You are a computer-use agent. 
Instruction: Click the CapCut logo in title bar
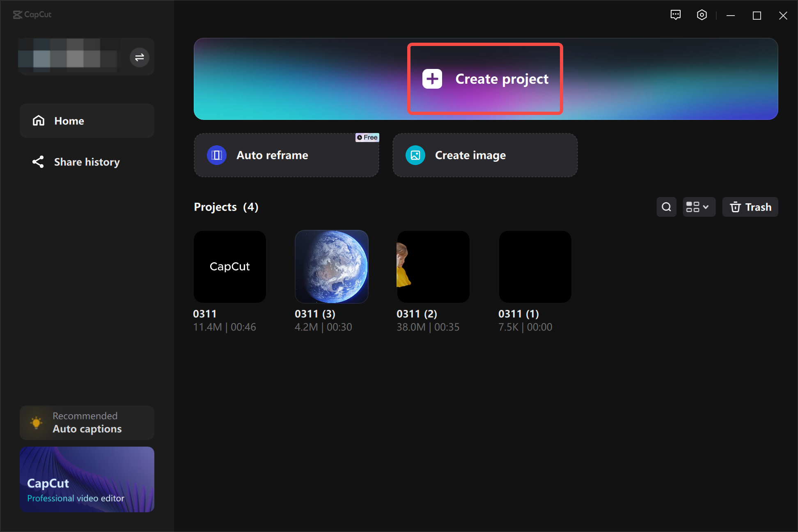click(x=32, y=15)
